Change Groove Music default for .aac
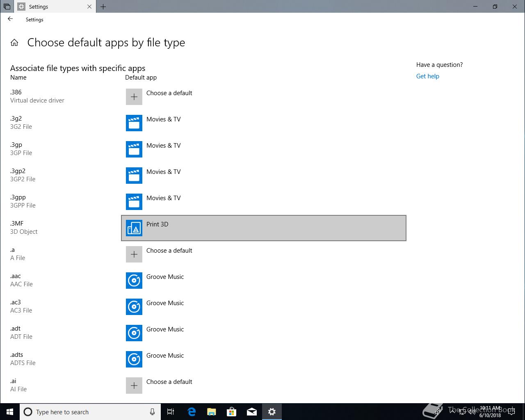Screen dimensions: 525x420 [x=263, y=281]
